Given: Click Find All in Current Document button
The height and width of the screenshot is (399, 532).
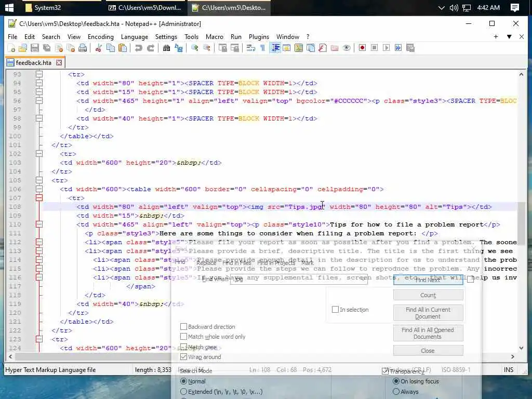Looking at the screenshot, I should tap(428, 313).
